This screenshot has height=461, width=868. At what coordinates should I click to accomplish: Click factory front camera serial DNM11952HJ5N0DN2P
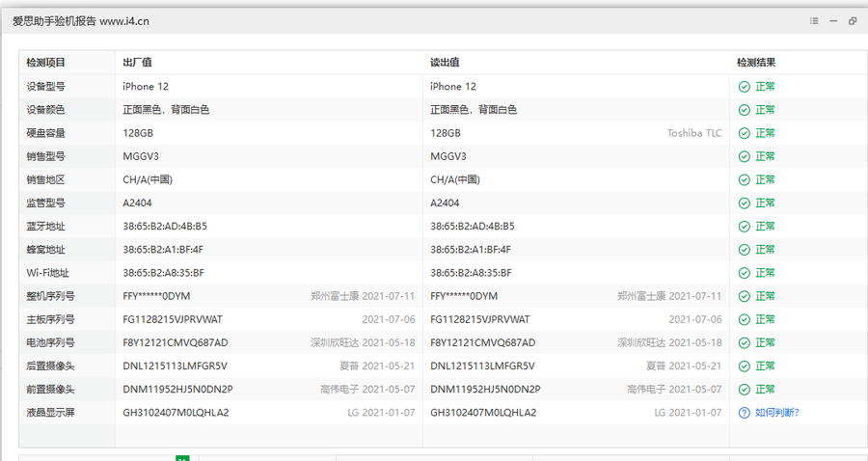coord(177,389)
